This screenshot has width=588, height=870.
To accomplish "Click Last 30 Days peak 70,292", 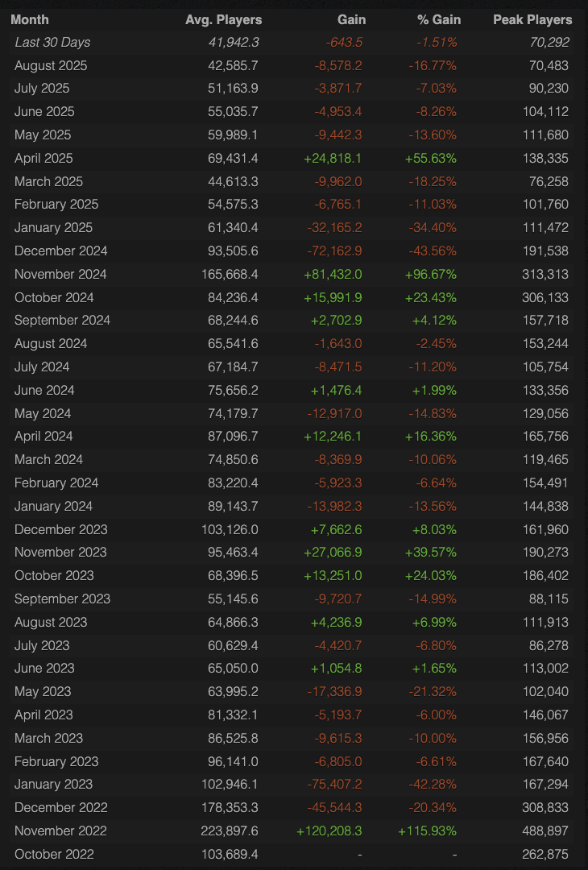I will (549, 42).
